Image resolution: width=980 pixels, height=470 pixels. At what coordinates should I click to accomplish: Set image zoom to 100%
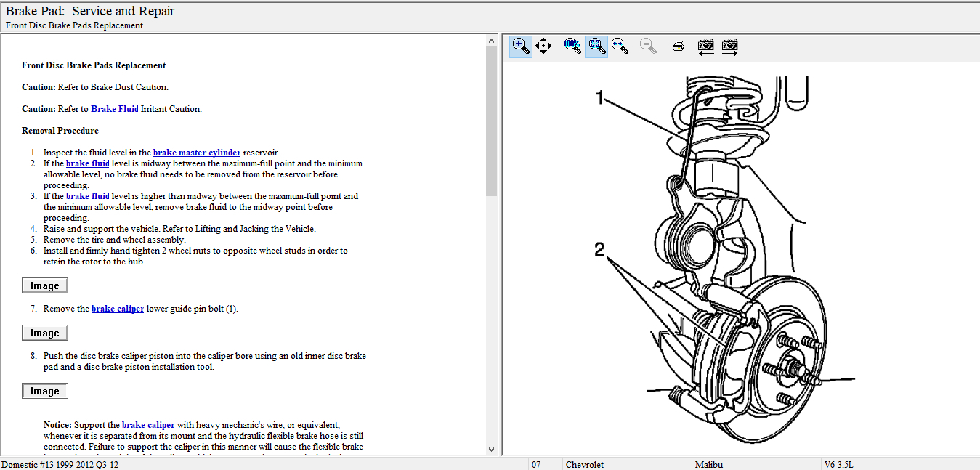[572, 46]
